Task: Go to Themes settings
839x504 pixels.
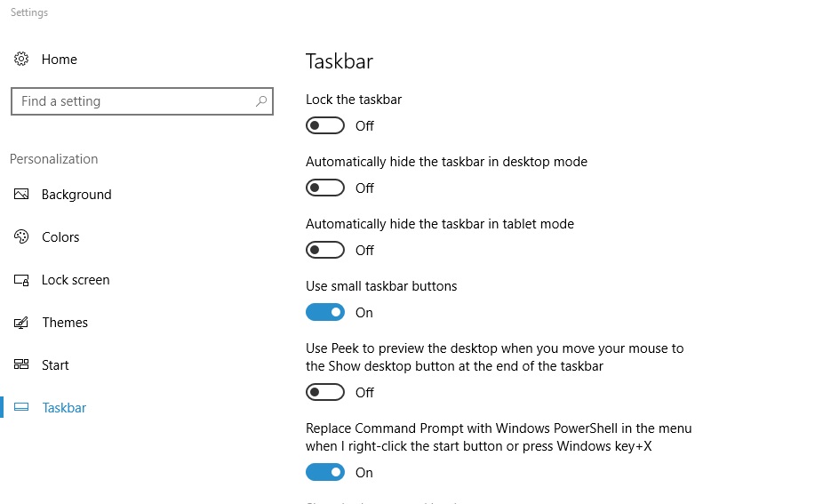Action: click(65, 323)
